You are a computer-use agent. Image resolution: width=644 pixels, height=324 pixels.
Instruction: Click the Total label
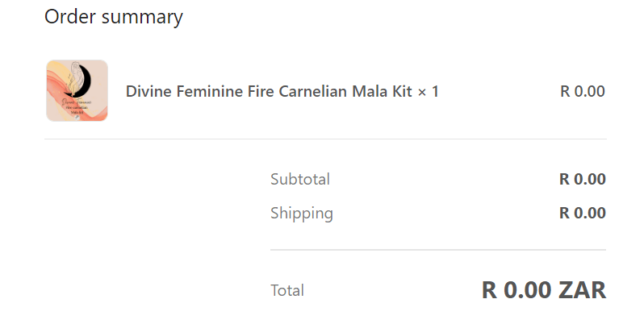[287, 290]
